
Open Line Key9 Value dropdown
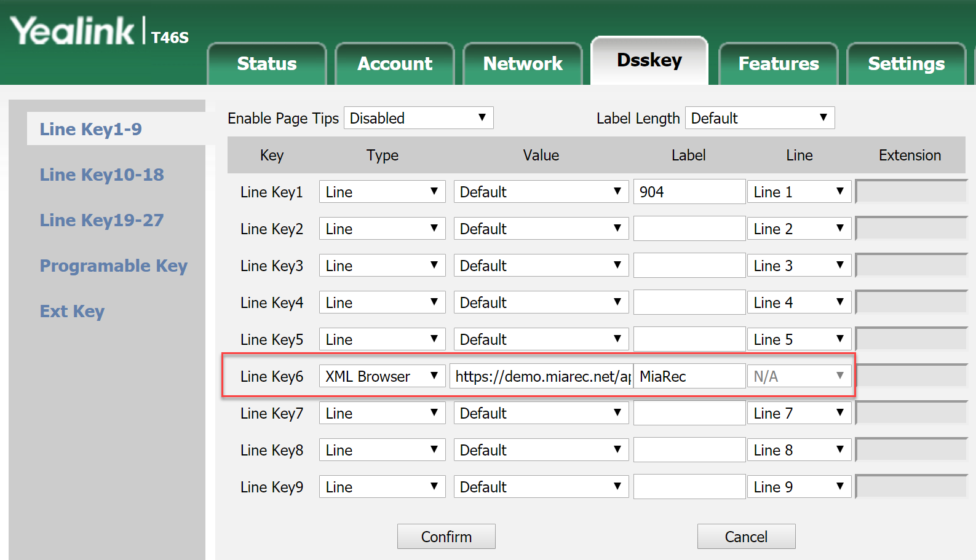coord(541,487)
